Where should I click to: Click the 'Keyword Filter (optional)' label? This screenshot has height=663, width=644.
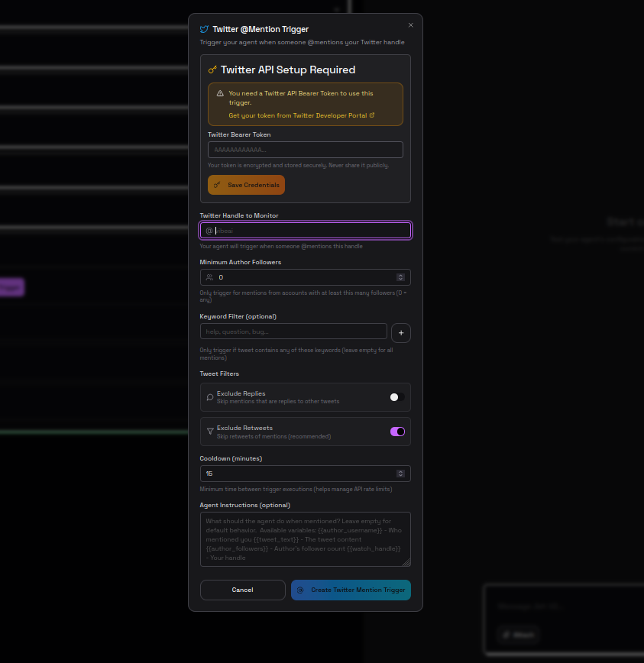[238, 316]
